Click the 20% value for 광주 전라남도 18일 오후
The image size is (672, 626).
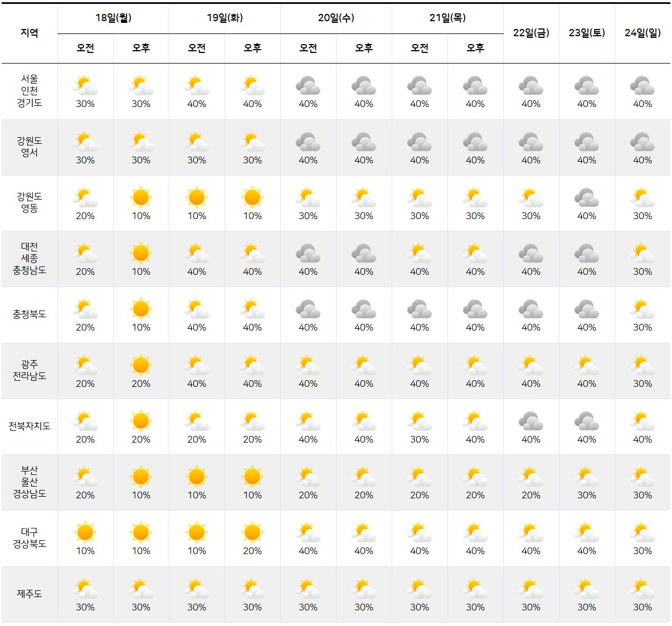tap(141, 384)
